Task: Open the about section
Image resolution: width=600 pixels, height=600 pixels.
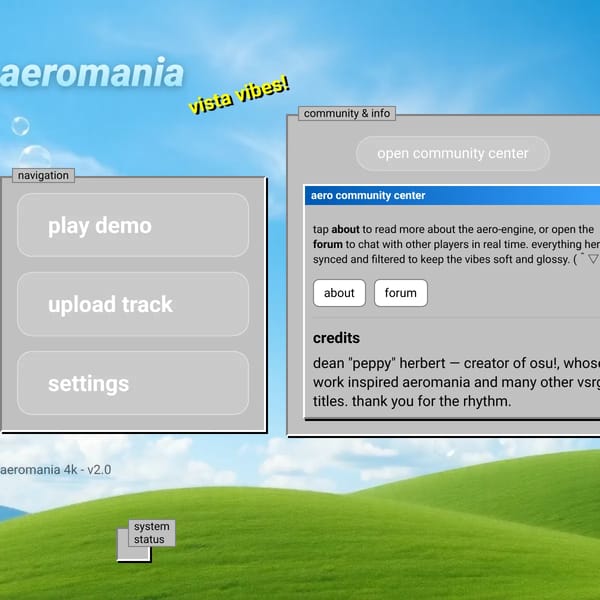Action: [339, 293]
